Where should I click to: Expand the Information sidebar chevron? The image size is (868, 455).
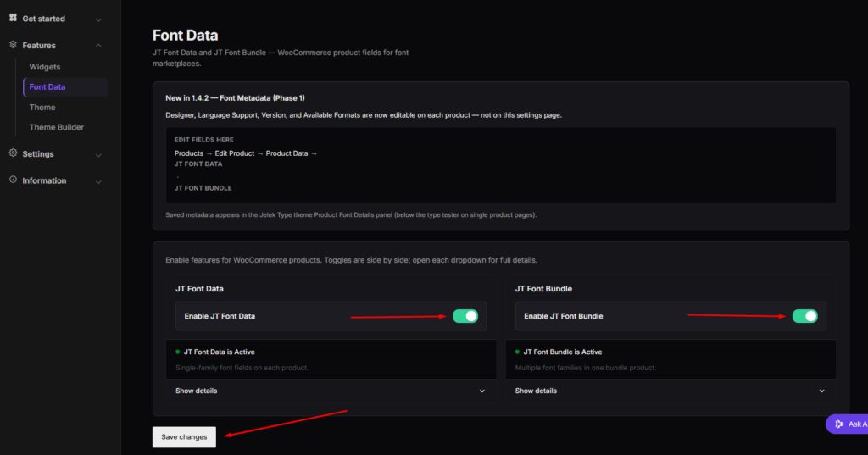coord(98,181)
